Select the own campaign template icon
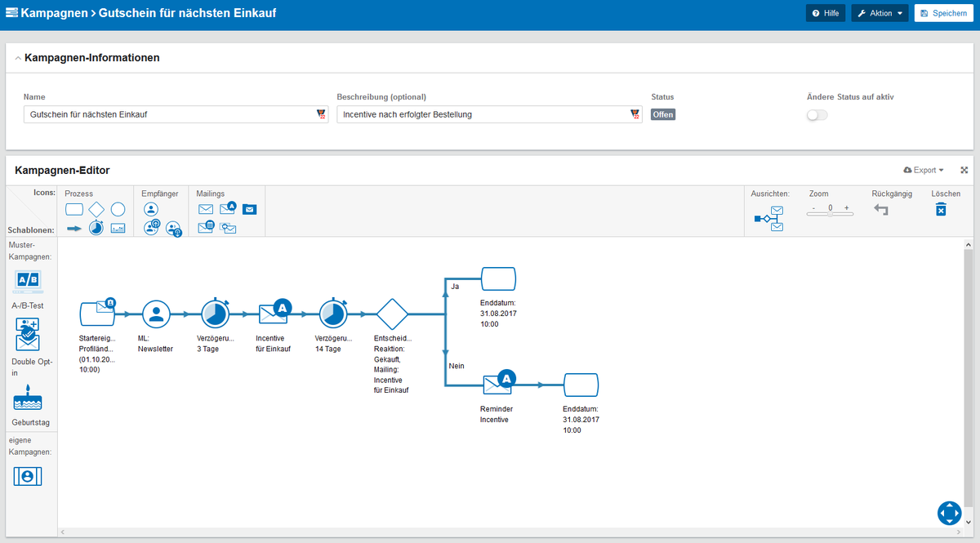The height and width of the screenshot is (543, 980). pyautogui.click(x=28, y=475)
